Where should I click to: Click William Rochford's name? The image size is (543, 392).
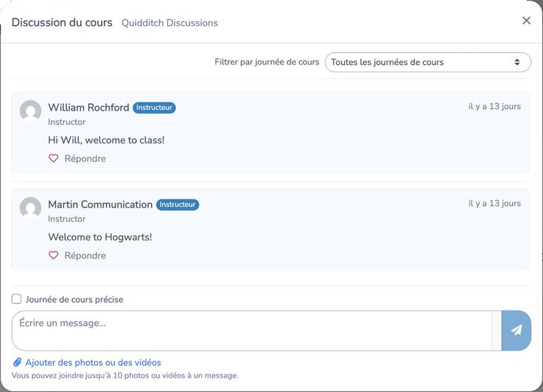coord(89,108)
